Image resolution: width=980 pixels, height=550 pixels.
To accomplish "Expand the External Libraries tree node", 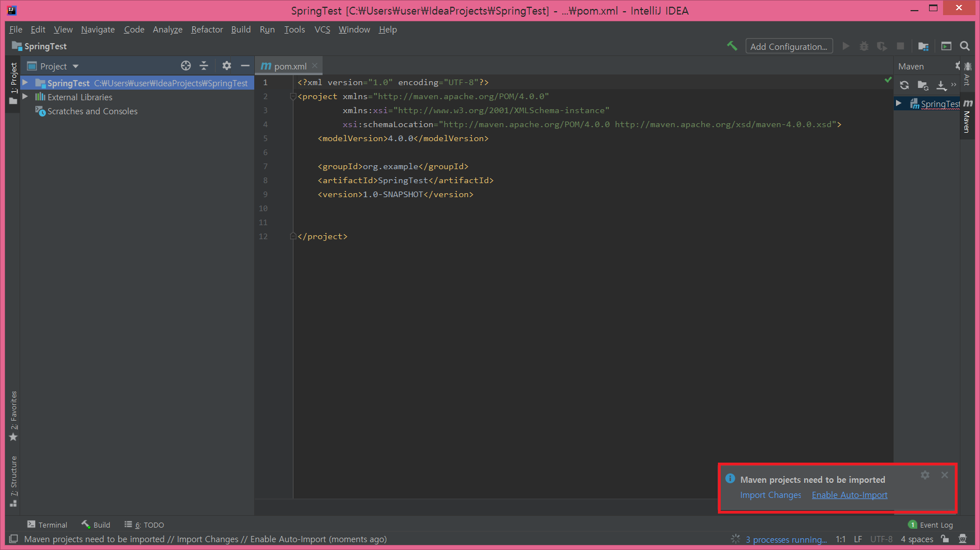I will pos(25,97).
